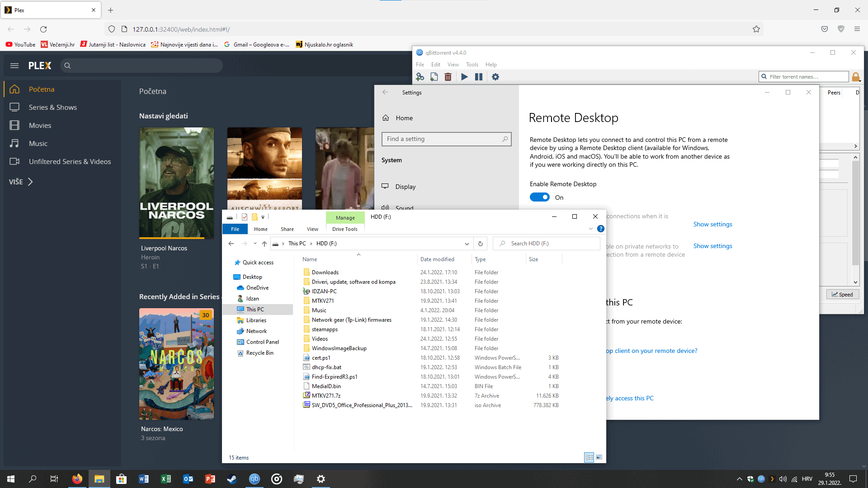Reload the Firefox page

tap(43, 29)
